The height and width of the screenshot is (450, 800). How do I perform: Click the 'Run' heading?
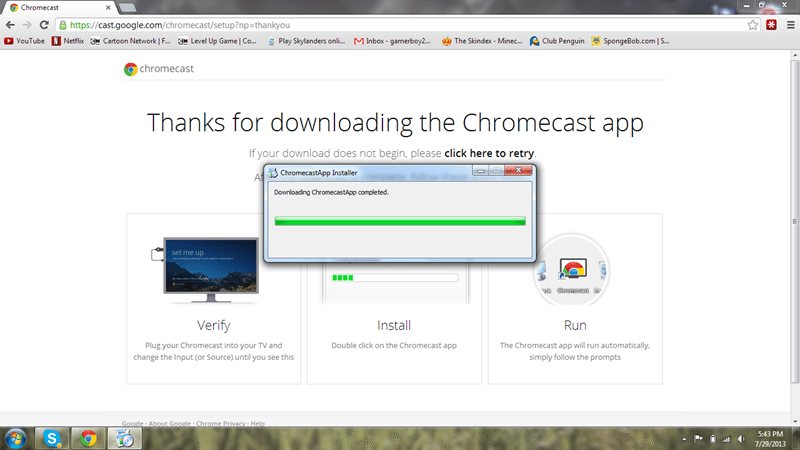point(575,326)
